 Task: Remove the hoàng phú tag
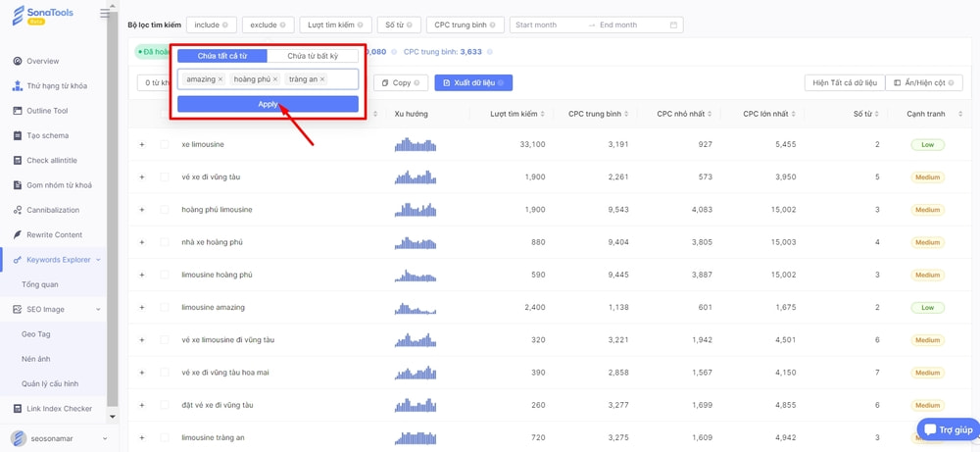[x=275, y=79]
